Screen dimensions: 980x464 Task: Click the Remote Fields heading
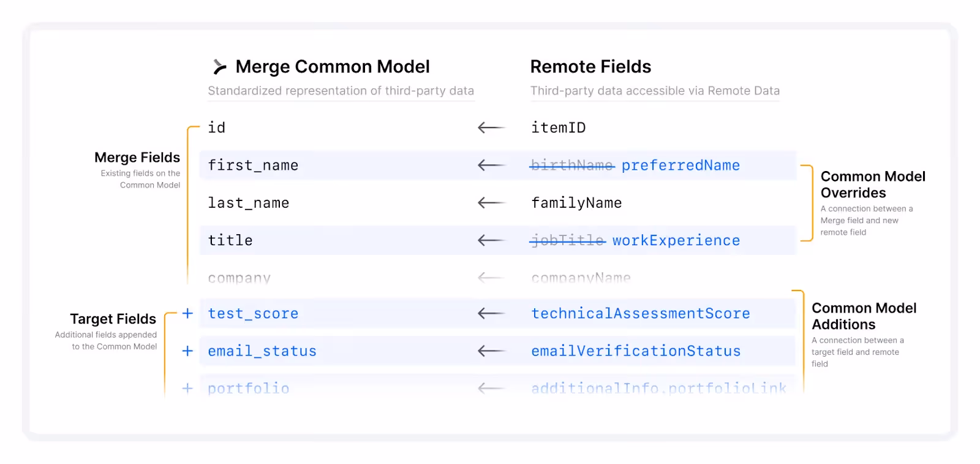tap(590, 67)
